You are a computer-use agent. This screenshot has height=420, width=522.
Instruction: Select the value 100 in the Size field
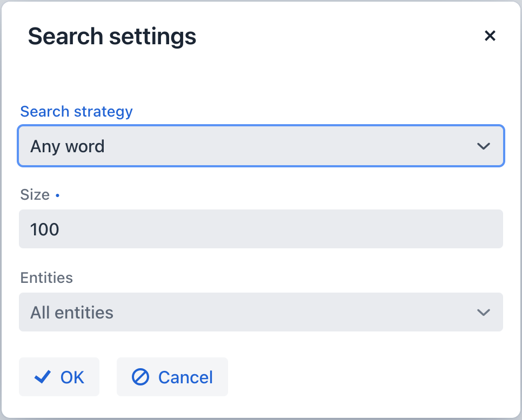(44, 229)
